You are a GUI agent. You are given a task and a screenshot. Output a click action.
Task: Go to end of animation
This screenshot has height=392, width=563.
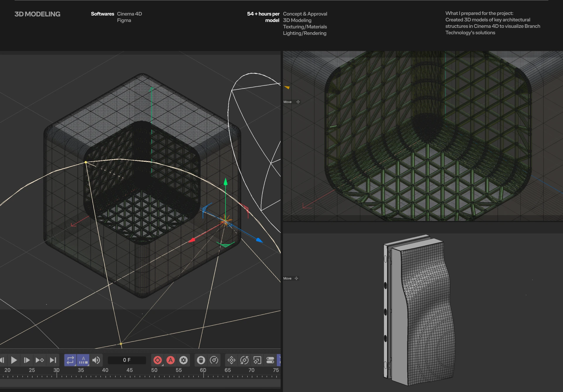point(53,360)
